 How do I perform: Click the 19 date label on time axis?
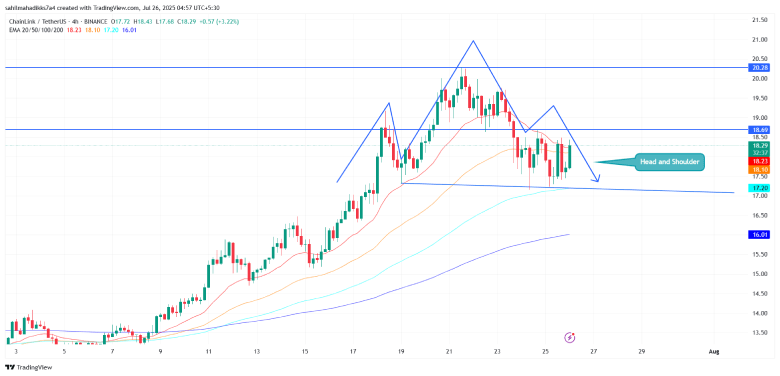[401, 352]
